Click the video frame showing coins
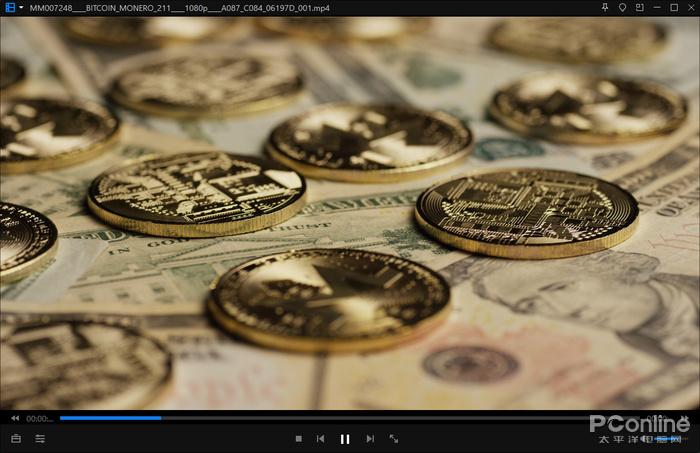 [x=350, y=213]
